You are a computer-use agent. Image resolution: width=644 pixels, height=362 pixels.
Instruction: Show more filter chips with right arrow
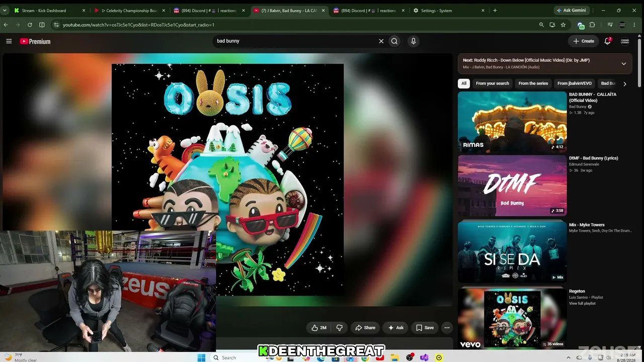pyautogui.click(x=625, y=83)
